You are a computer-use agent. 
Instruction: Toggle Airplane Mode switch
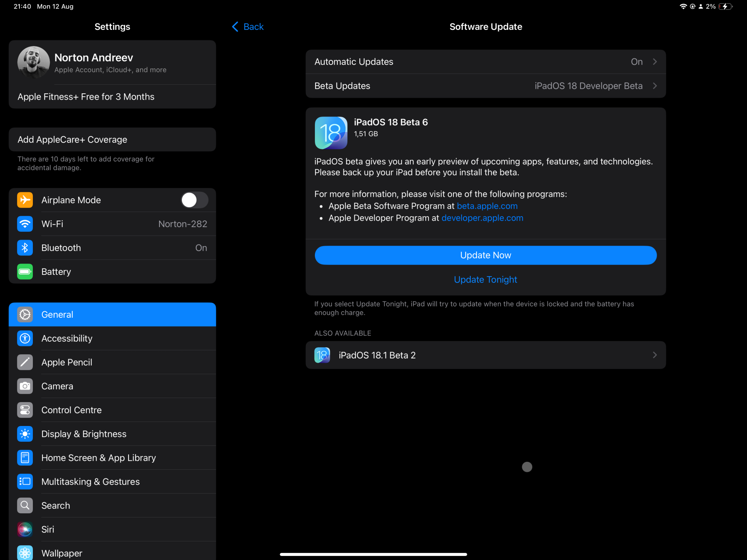195,200
